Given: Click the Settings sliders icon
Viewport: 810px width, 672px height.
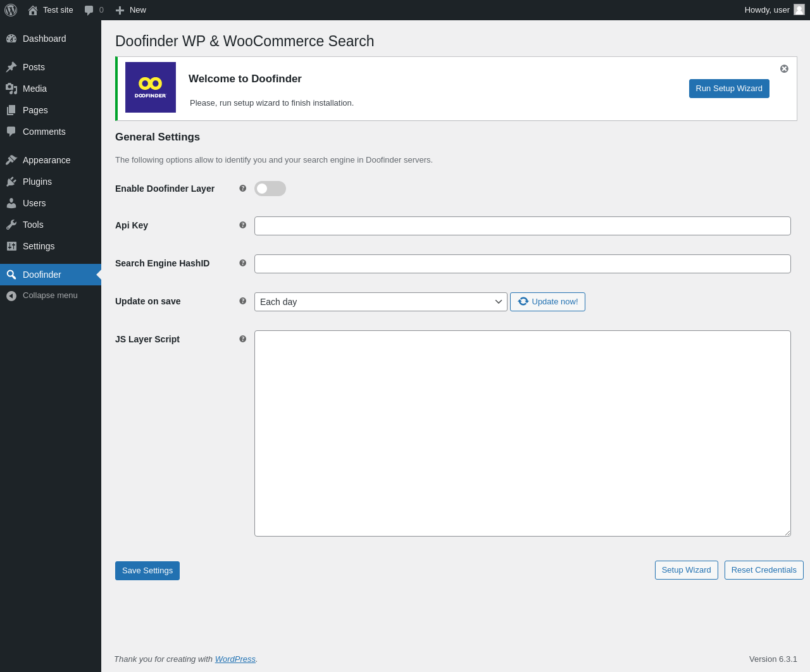Looking at the screenshot, I should [x=11, y=246].
